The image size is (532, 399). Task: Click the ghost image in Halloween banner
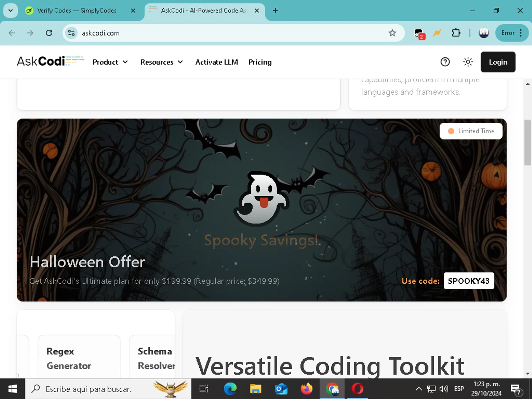click(x=261, y=199)
